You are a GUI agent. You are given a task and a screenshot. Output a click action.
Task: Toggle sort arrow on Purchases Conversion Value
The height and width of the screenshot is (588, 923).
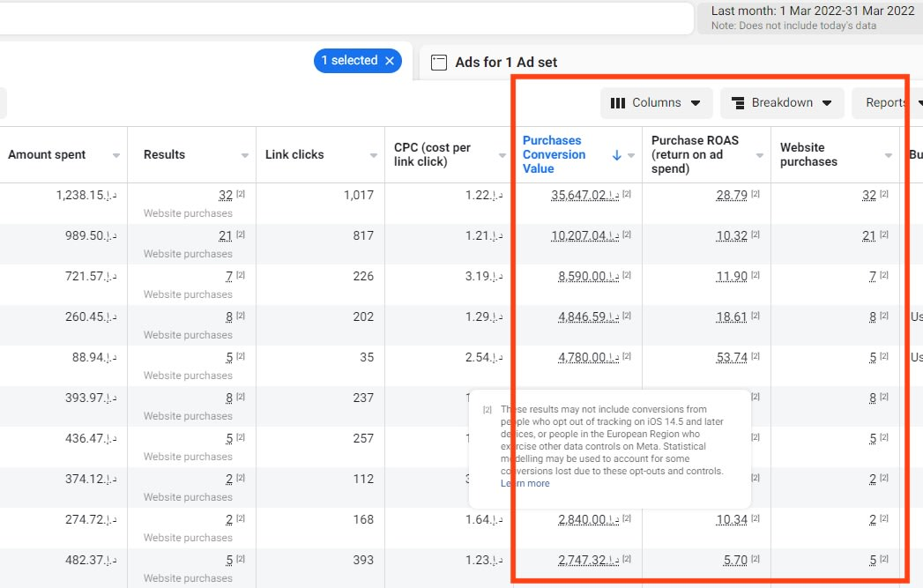[x=616, y=155]
